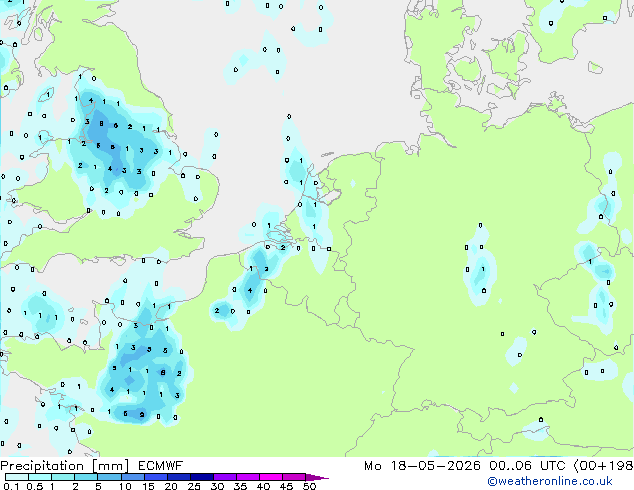Click the date "18-05-2026"

click(435, 466)
